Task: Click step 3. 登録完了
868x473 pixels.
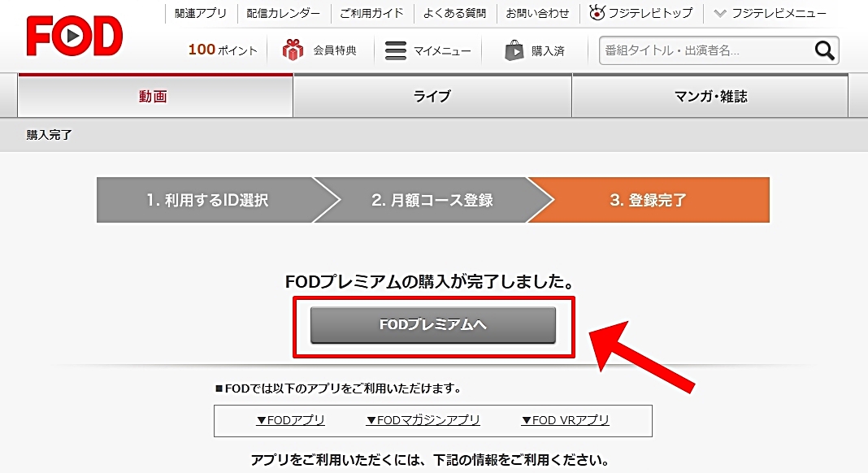Action: tap(649, 200)
